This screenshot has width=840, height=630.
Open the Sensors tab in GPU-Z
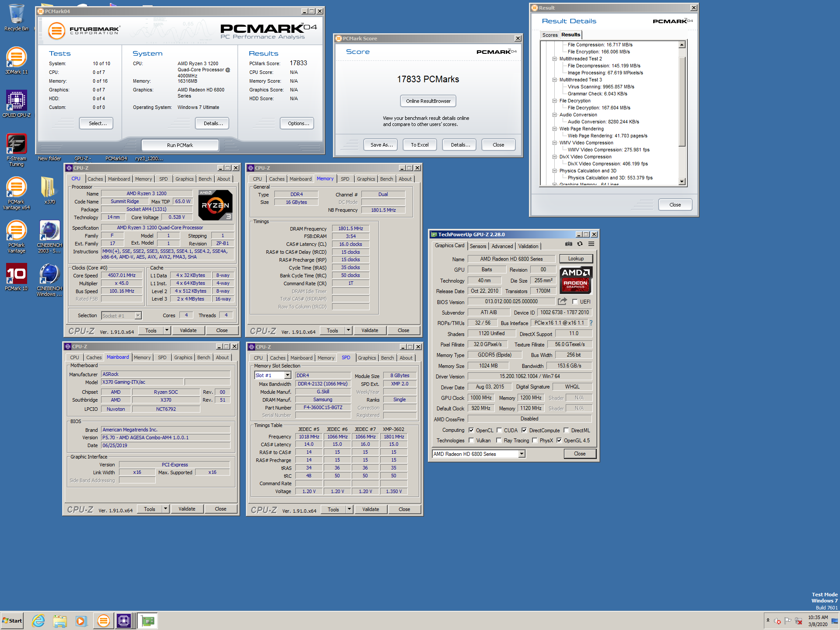[478, 246]
